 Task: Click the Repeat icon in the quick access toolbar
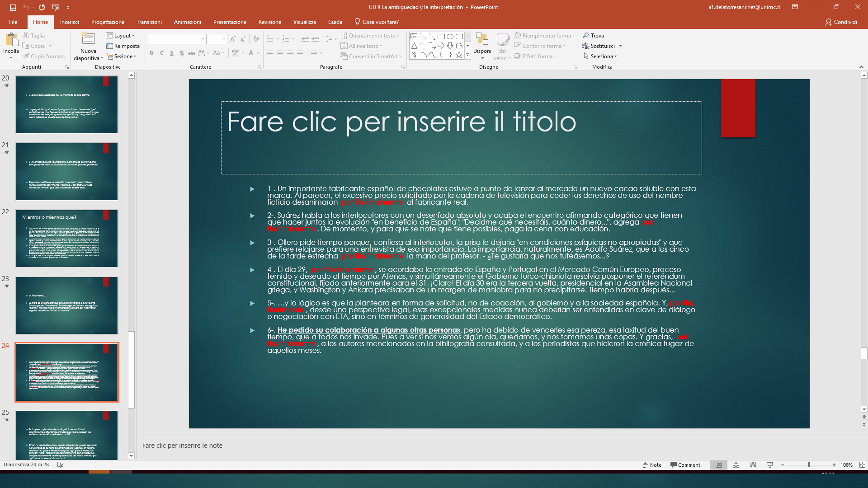coord(42,7)
